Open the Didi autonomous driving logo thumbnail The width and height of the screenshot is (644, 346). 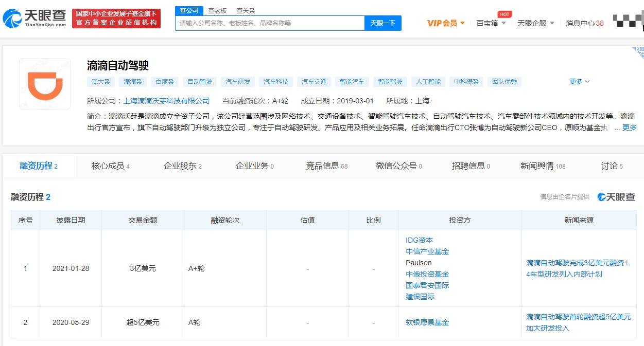pos(45,84)
